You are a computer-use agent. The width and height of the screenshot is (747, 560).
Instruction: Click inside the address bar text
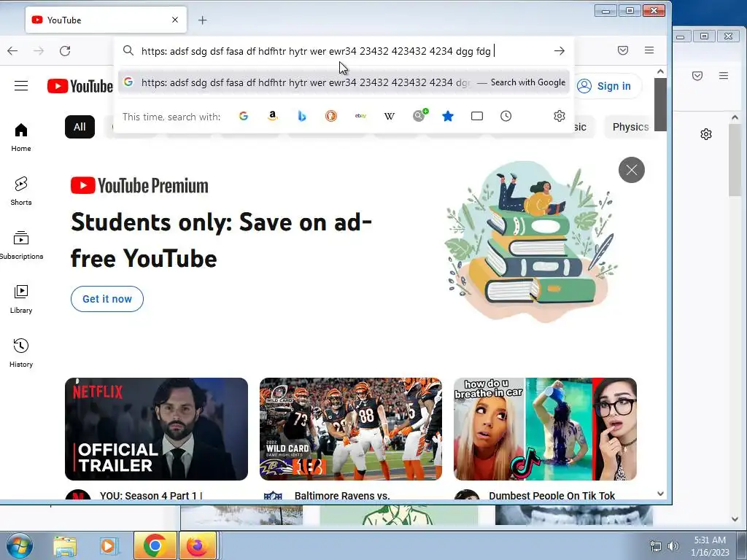(x=316, y=51)
